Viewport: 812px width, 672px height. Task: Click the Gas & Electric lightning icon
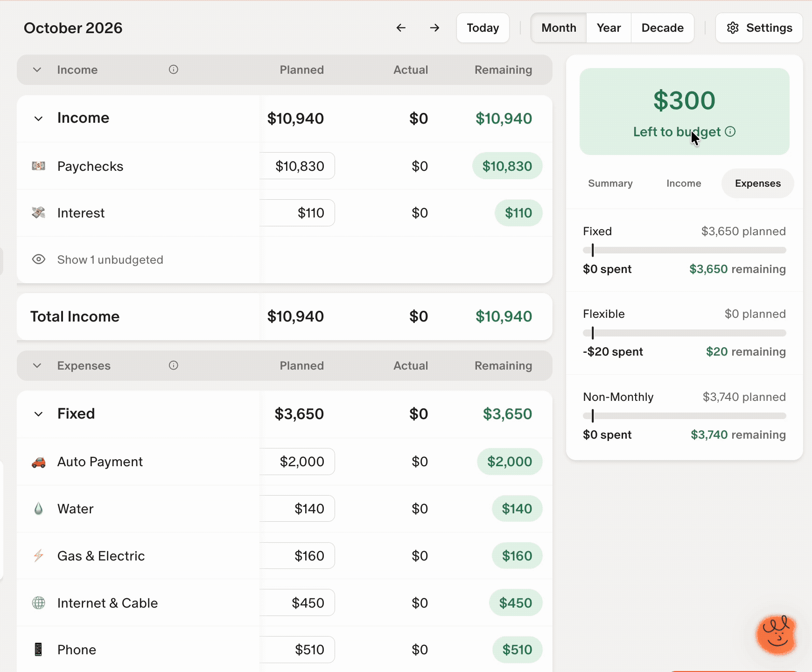39,556
